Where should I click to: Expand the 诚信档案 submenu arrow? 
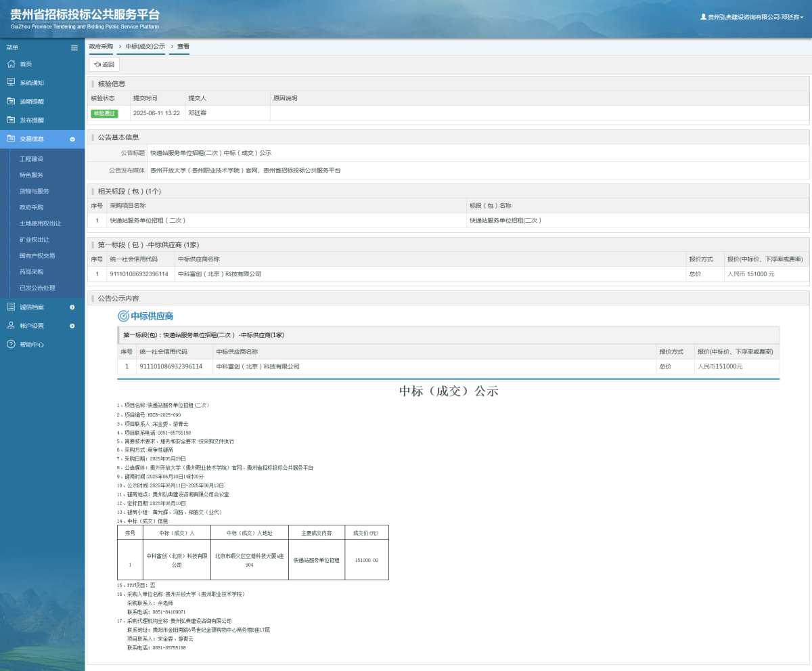point(72,307)
